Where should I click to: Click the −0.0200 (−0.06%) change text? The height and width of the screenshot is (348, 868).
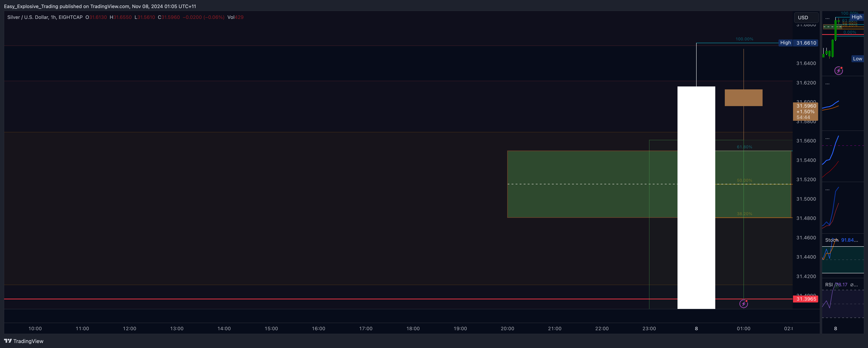(x=204, y=17)
